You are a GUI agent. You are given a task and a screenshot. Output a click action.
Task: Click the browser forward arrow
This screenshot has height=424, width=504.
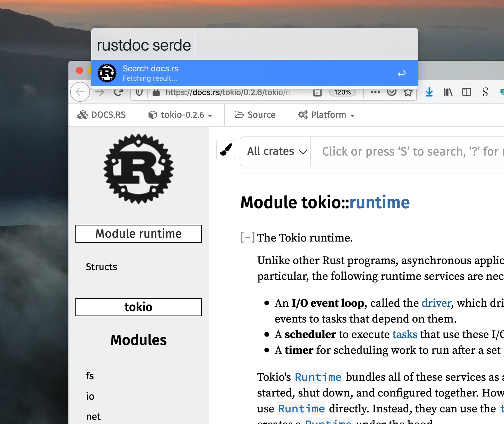(x=99, y=92)
